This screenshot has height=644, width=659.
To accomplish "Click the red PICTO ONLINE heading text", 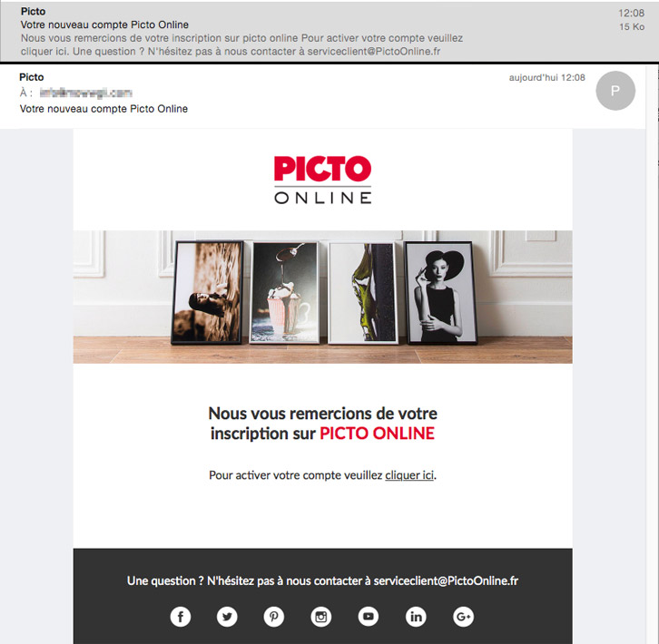I will click(x=377, y=434).
